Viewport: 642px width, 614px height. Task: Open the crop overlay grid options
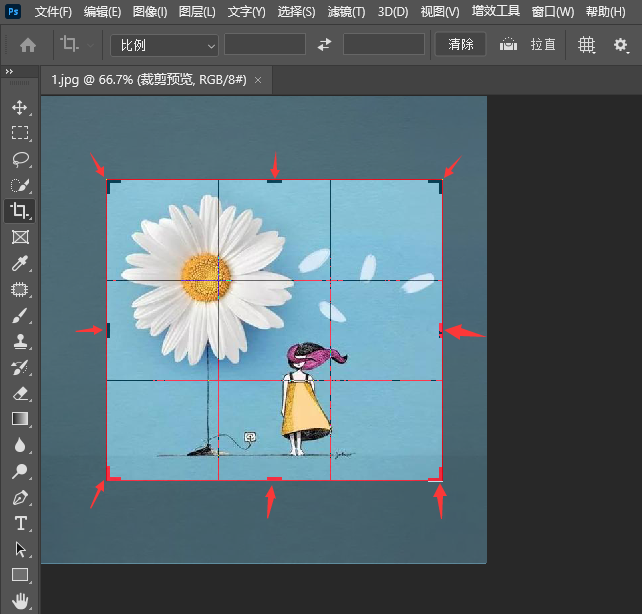click(587, 45)
